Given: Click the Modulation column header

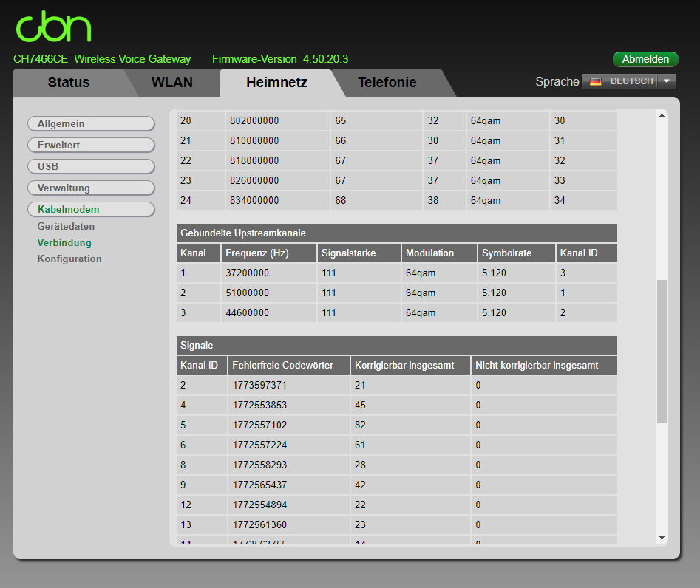Looking at the screenshot, I should coord(440,253).
